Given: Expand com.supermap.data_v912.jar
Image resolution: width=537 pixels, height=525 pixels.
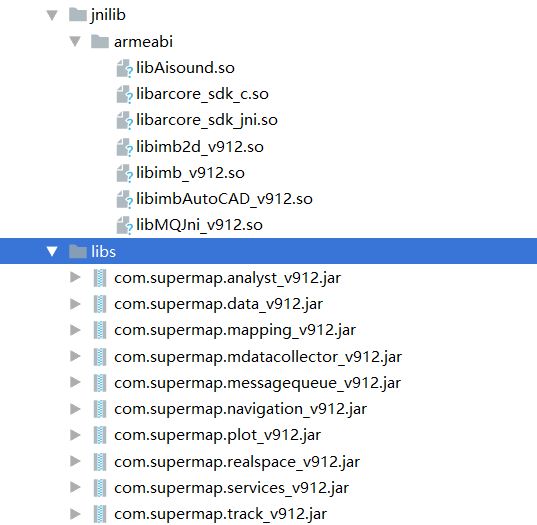Looking at the screenshot, I should [75, 304].
